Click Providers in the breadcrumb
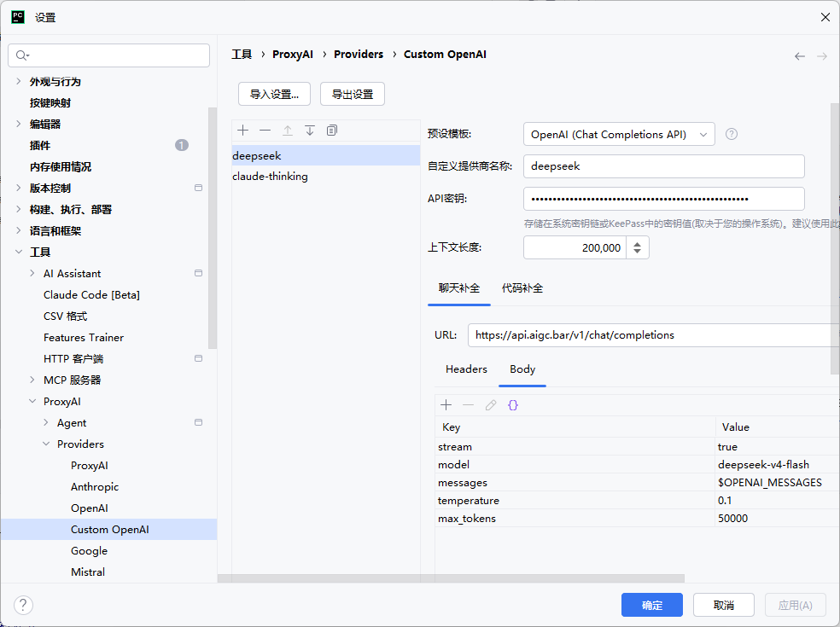The width and height of the screenshot is (840, 627). coord(359,54)
